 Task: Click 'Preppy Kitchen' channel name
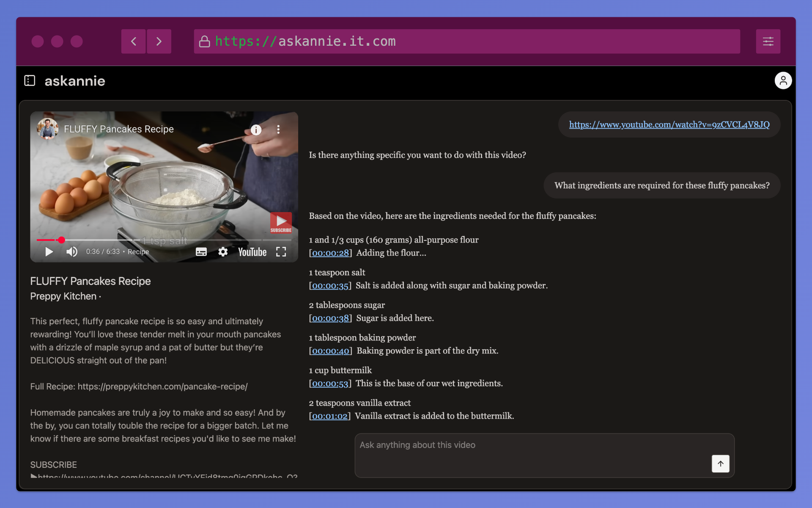tap(63, 296)
